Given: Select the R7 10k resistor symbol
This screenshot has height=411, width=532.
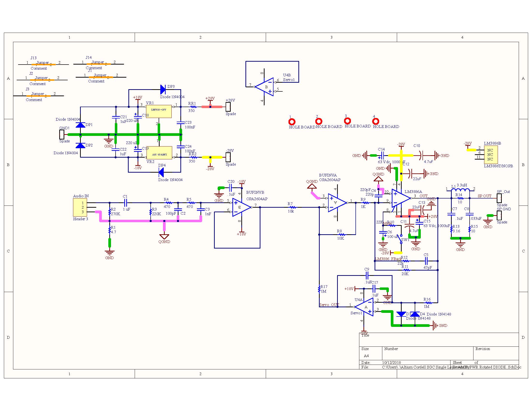Looking at the screenshot, I should pyautogui.click(x=292, y=207).
